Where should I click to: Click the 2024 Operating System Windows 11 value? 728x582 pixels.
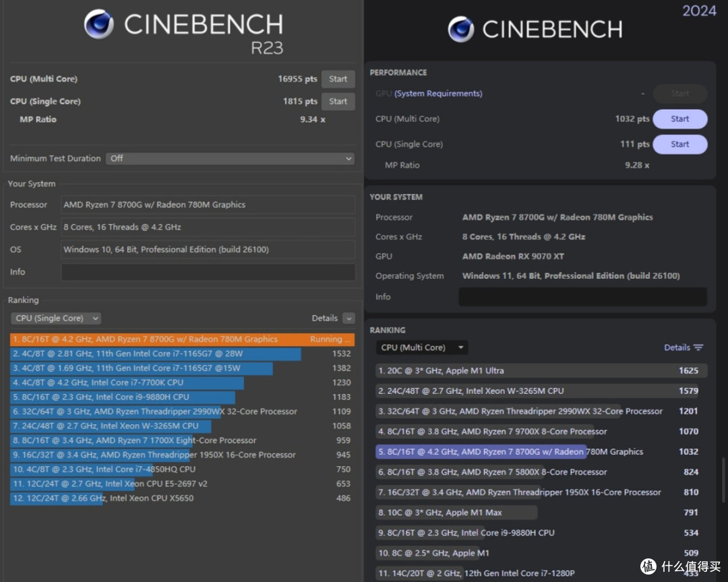[x=571, y=276]
